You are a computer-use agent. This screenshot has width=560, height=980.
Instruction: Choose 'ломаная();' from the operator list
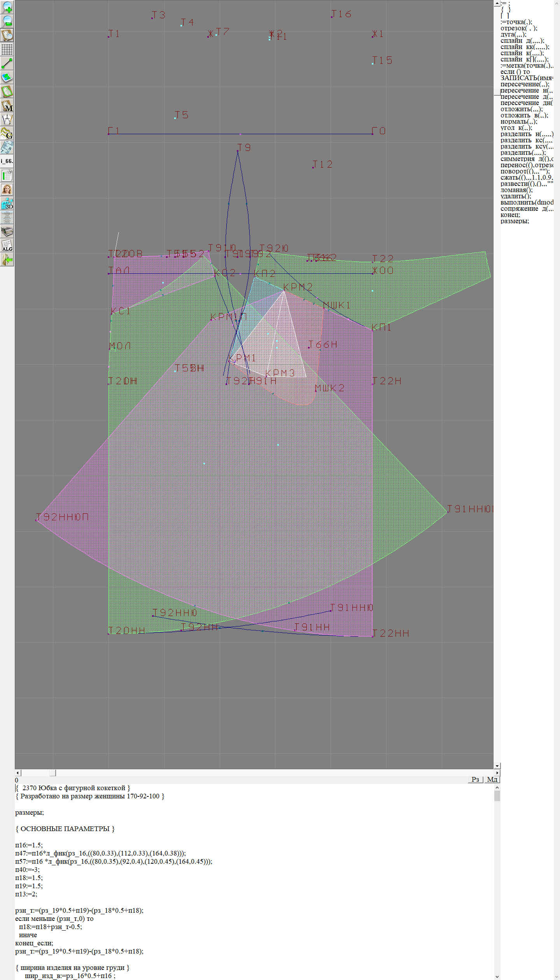pyautogui.click(x=516, y=190)
